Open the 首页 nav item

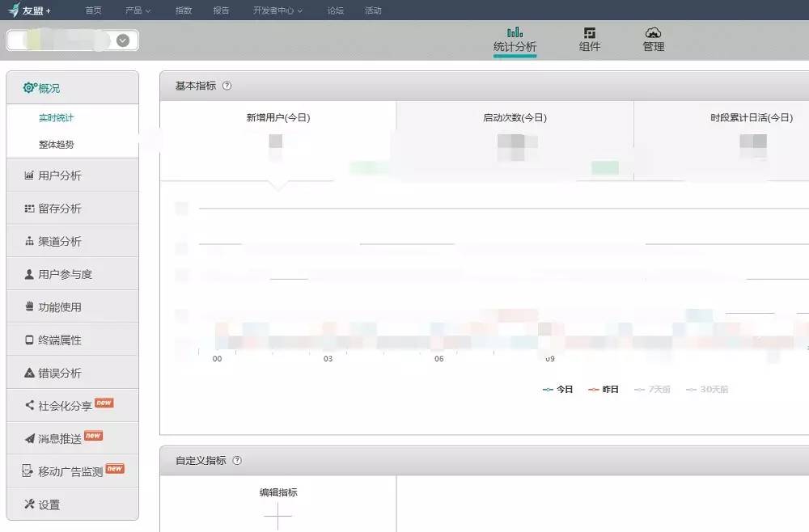coord(93,11)
